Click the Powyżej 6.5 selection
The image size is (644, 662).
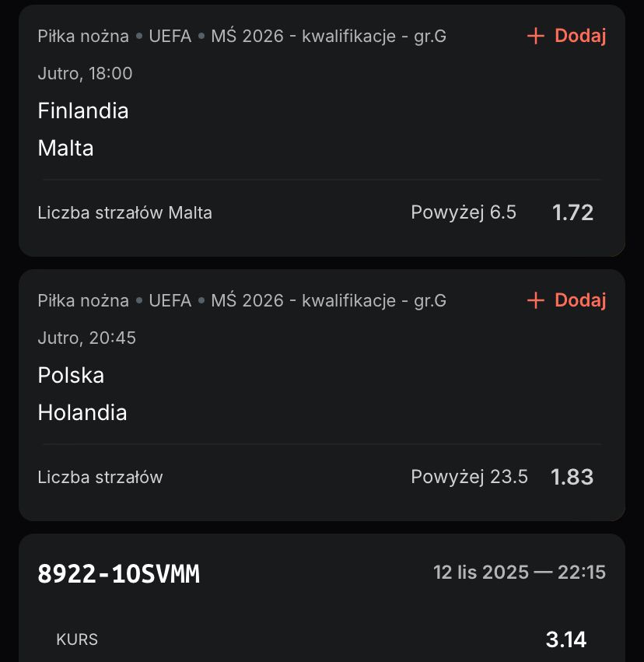point(463,212)
